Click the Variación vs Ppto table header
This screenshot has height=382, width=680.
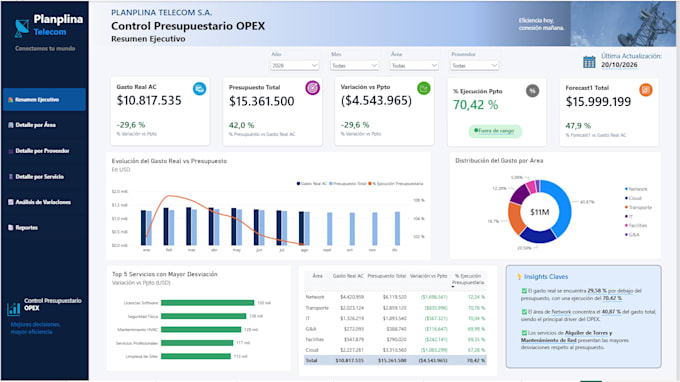coord(428,276)
